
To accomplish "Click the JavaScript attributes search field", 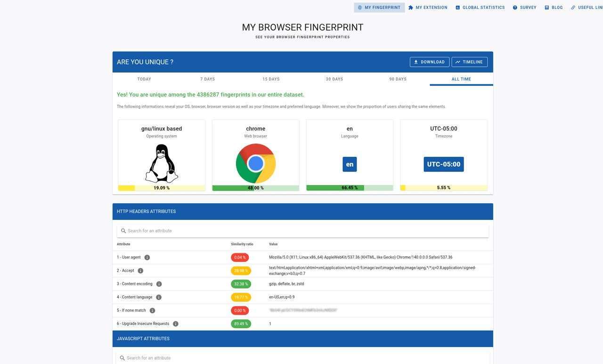I will pos(302,358).
